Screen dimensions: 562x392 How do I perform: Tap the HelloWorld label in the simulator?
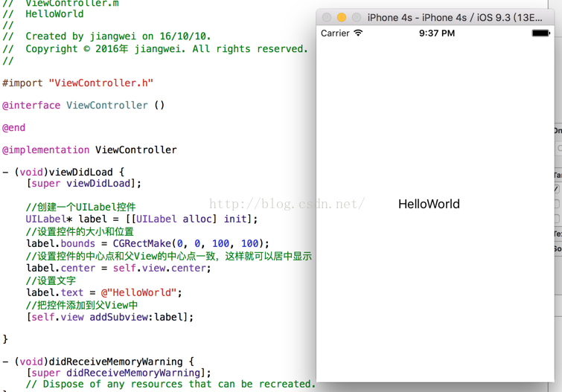pos(429,204)
